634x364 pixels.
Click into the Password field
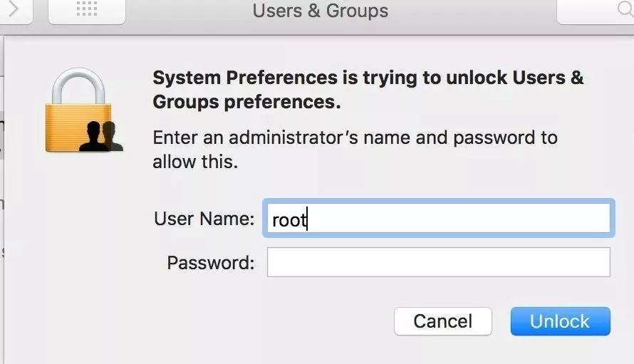click(438, 262)
